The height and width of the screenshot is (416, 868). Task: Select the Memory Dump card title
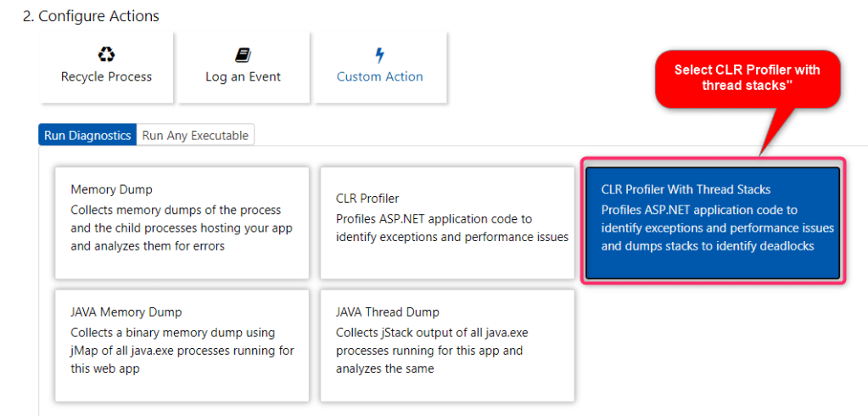coord(111,189)
